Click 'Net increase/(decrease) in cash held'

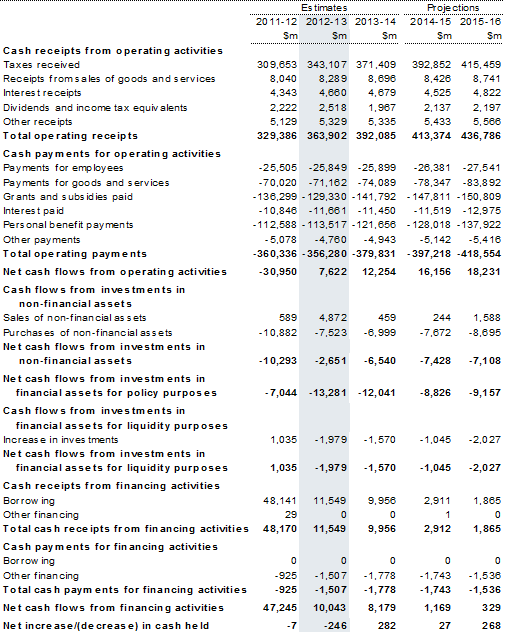pos(106,626)
